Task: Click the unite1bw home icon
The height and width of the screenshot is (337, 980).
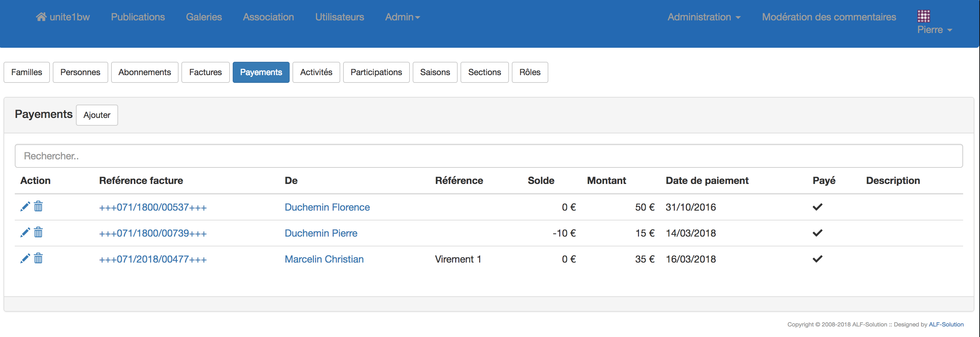Action: pos(41,17)
